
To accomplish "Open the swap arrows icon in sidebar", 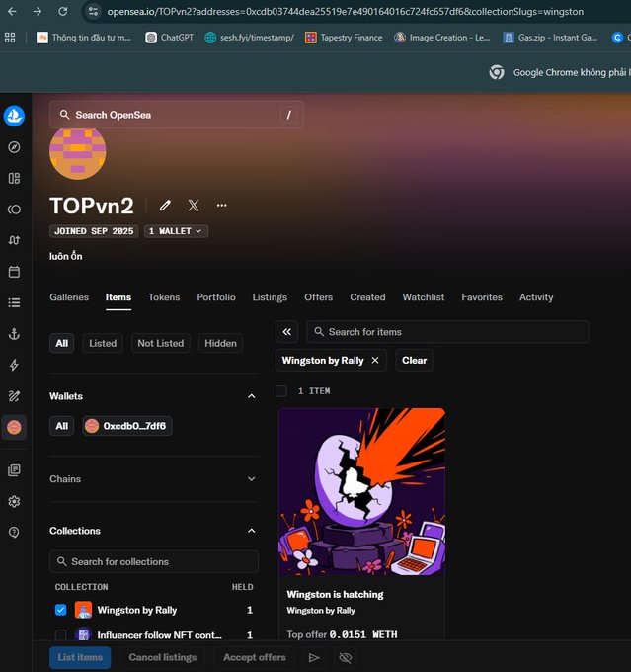I will tap(14, 240).
